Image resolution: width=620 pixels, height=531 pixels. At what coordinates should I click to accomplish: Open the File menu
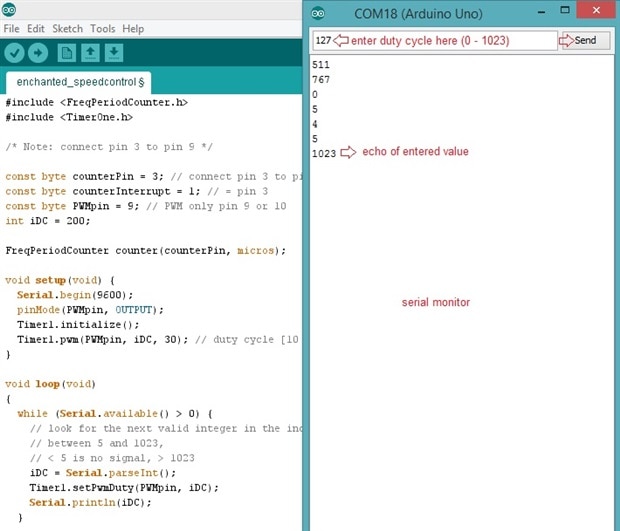pyautogui.click(x=11, y=28)
